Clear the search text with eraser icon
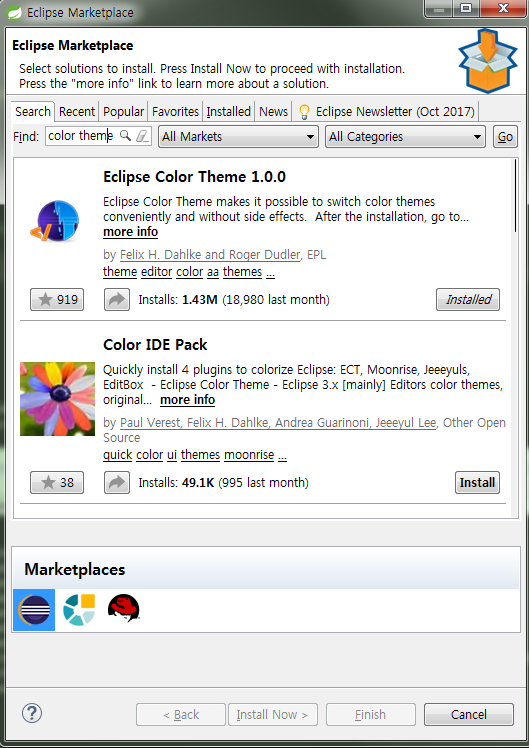 coord(143,136)
